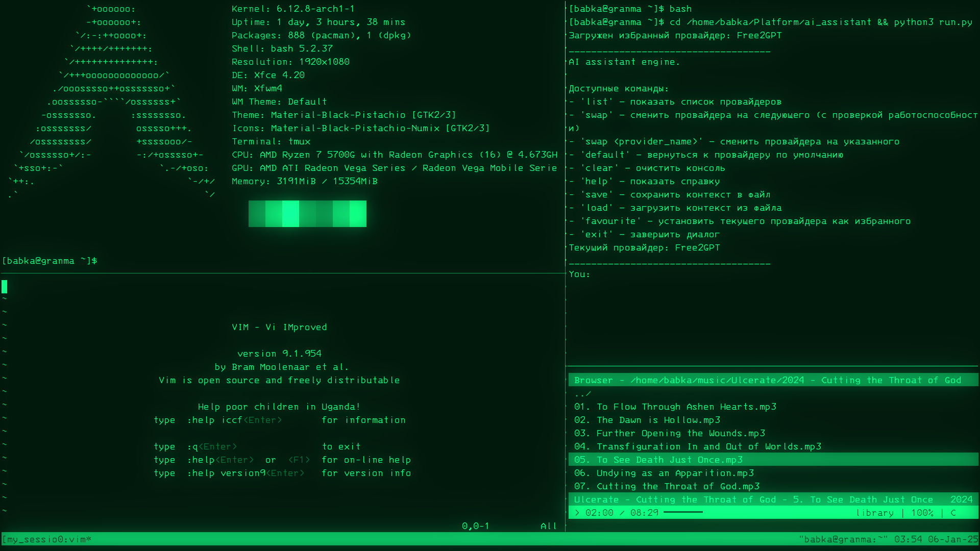
Task: Click the DE: Xfce 4.20 line
Action: point(268,75)
